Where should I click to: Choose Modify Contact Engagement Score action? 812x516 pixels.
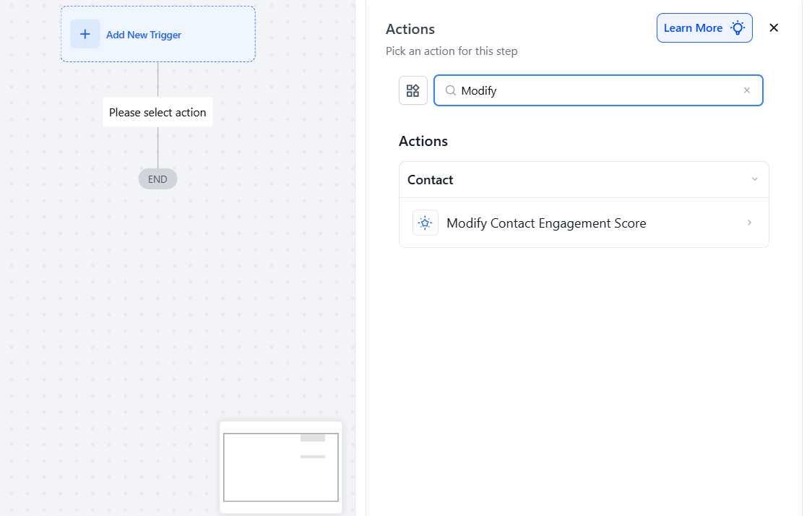click(x=546, y=223)
